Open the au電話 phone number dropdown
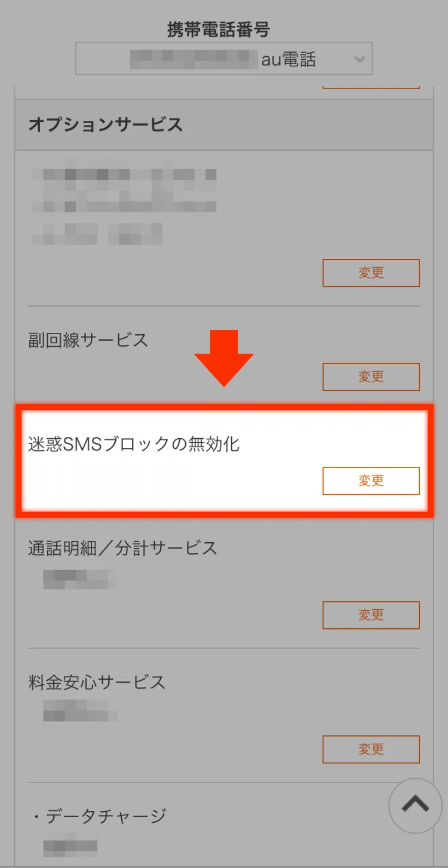Viewport: 448px width, 868px height. (x=224, y=59)
